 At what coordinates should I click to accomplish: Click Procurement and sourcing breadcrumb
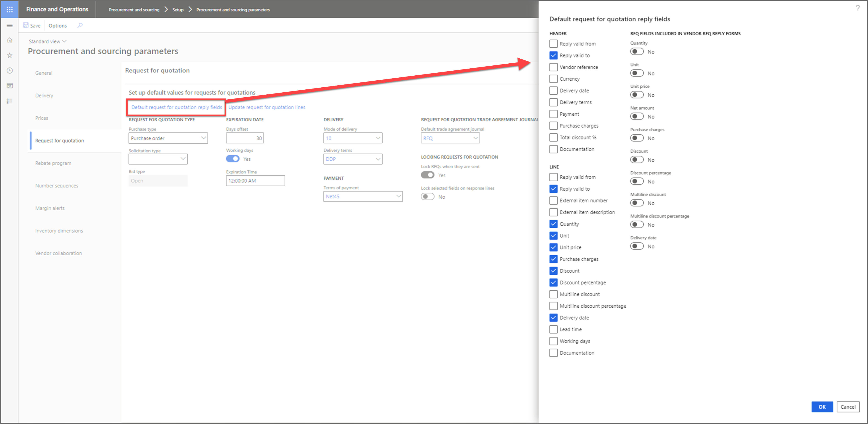pyautogui.click(x=134, y=10)
